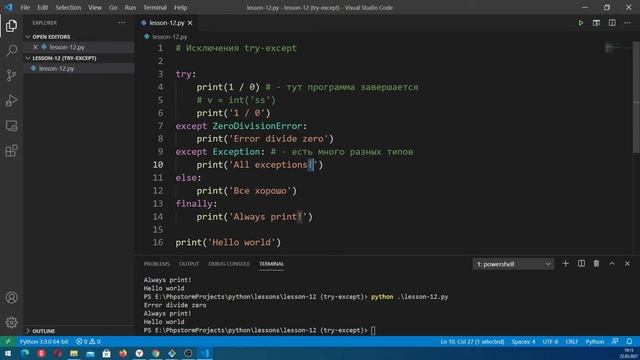
Task: Open the Manage gear icon
Action: (11, 322)
